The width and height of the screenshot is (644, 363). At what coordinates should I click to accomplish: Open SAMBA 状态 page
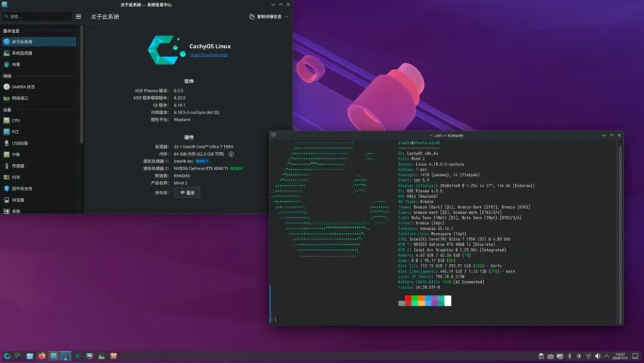[39, 87]
